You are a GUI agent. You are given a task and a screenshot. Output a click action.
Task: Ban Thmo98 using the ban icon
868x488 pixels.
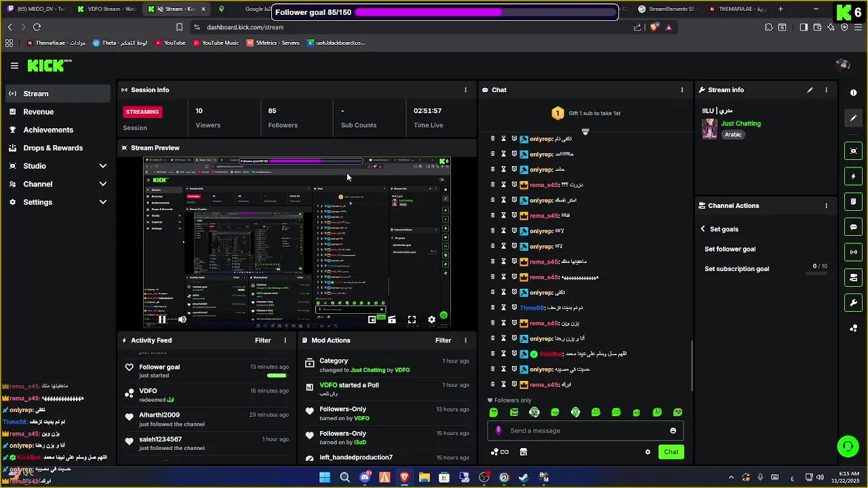(514, 308)
